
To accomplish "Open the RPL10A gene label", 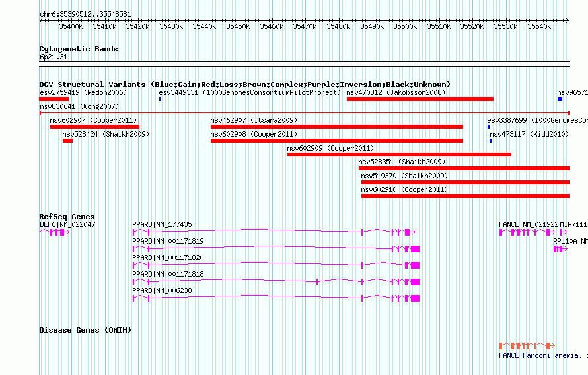I will pyautogui.click(x=570, y=241).
